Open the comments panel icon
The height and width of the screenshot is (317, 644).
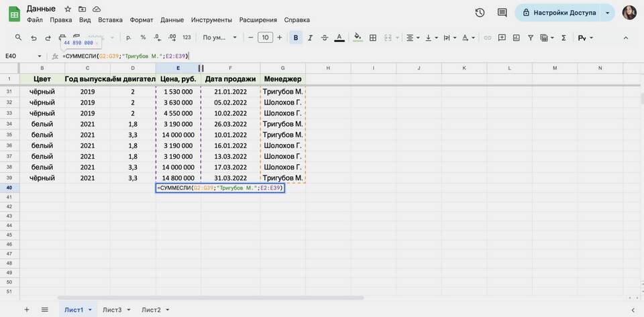click(502, 13)
